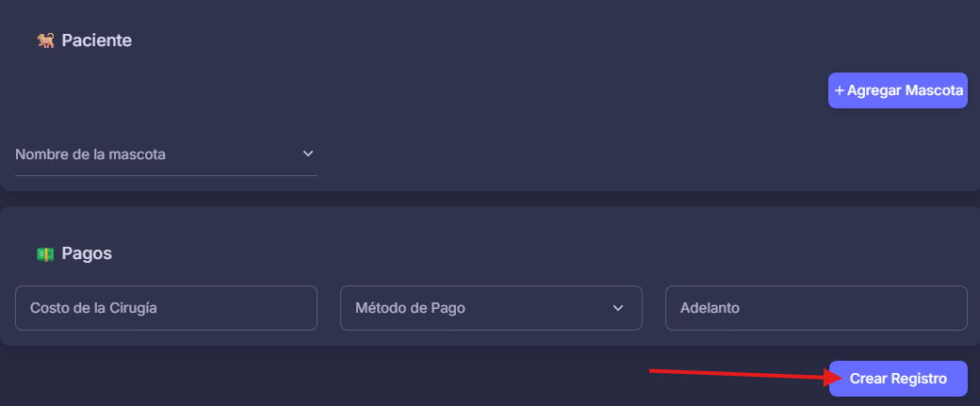The image size is (980, 406).
Task: Click the chevron arrow in Método de Pago
Action: click(618, 308)
